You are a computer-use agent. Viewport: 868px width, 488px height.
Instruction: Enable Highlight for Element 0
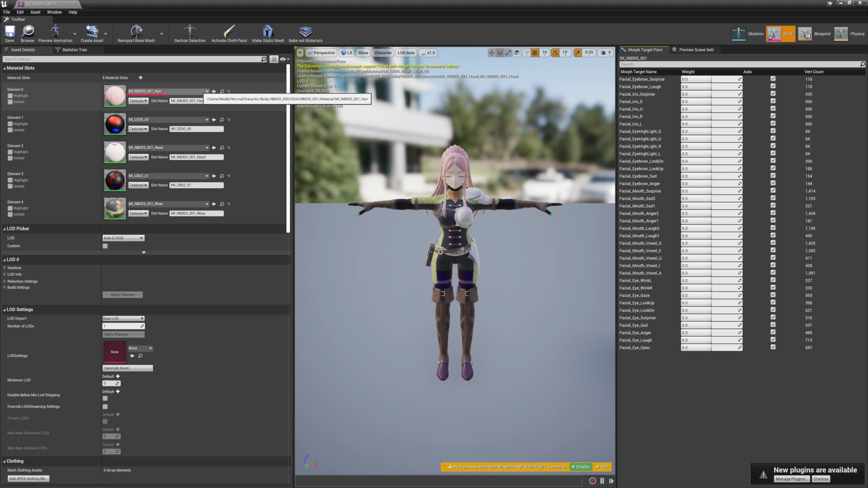tap(10, 96)
